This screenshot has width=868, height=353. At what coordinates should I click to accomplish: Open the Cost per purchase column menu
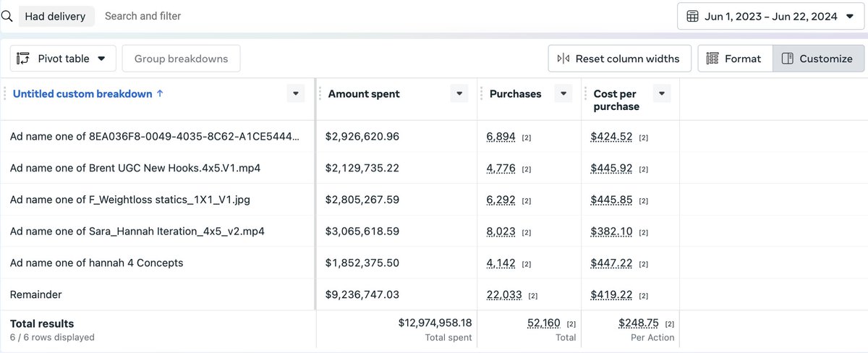[x=661, y=93]
